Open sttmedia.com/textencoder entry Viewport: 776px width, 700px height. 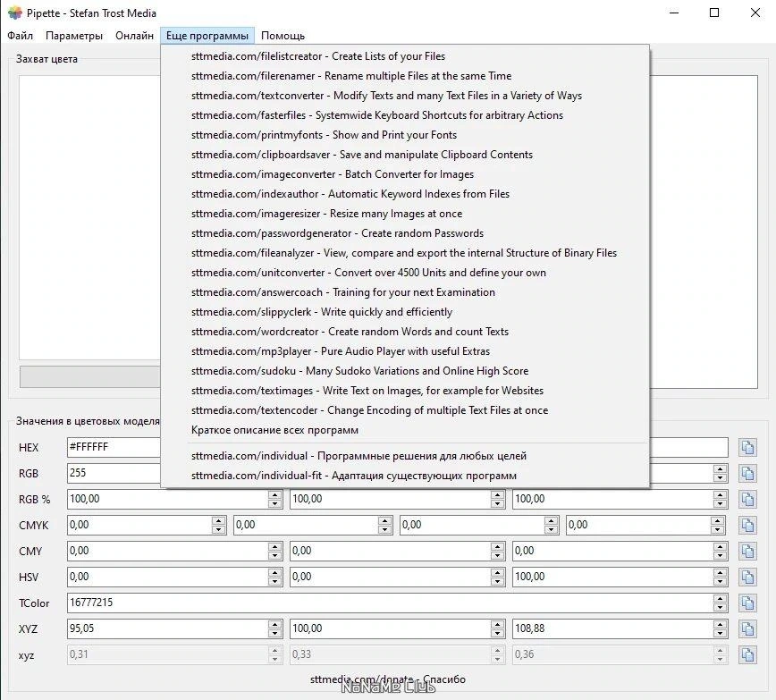click(405, 410)
